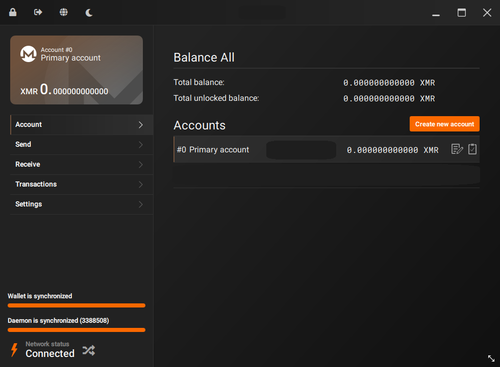
Task: Close the wallet window
Action: (x=487, y=13)
